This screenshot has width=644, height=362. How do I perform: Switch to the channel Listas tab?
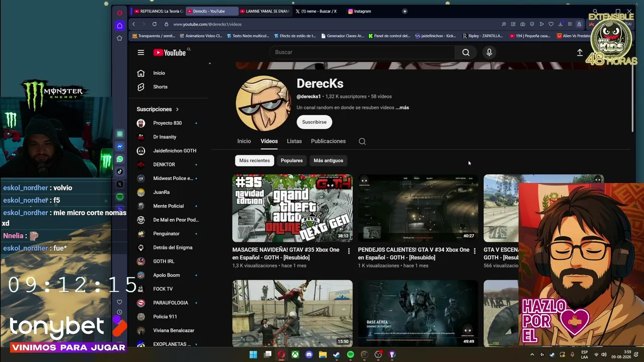pyautogui.click(x=294, y=141)
